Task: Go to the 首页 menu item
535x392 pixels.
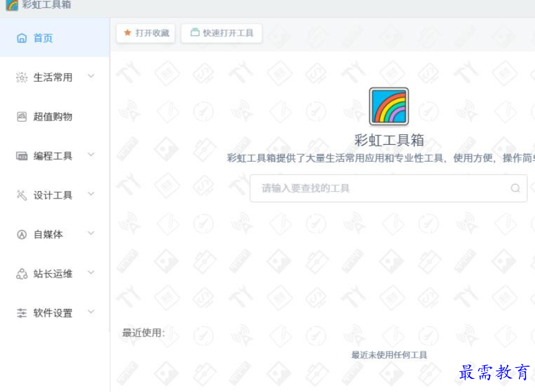Action: pos(54,38)
